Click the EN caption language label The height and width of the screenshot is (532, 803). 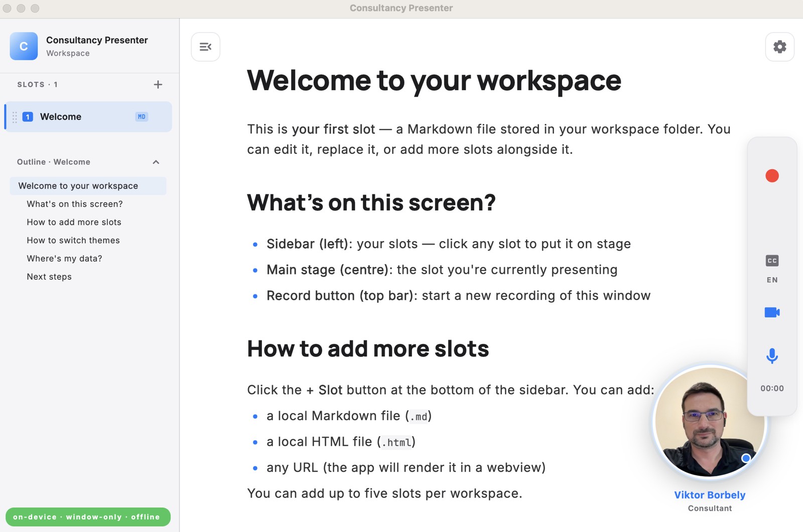pos(772,280)
